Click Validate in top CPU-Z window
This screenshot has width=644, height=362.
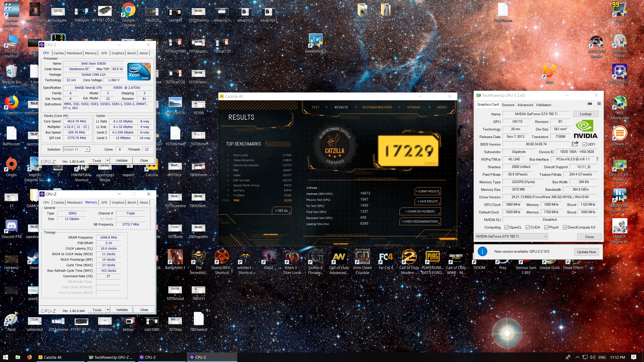coord(122,160)
